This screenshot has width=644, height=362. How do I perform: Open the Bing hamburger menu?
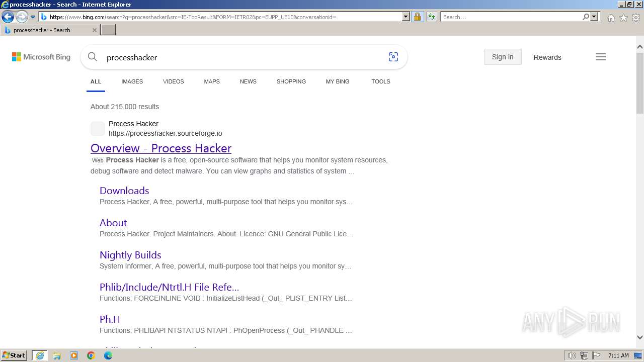(x=601, y=57)
